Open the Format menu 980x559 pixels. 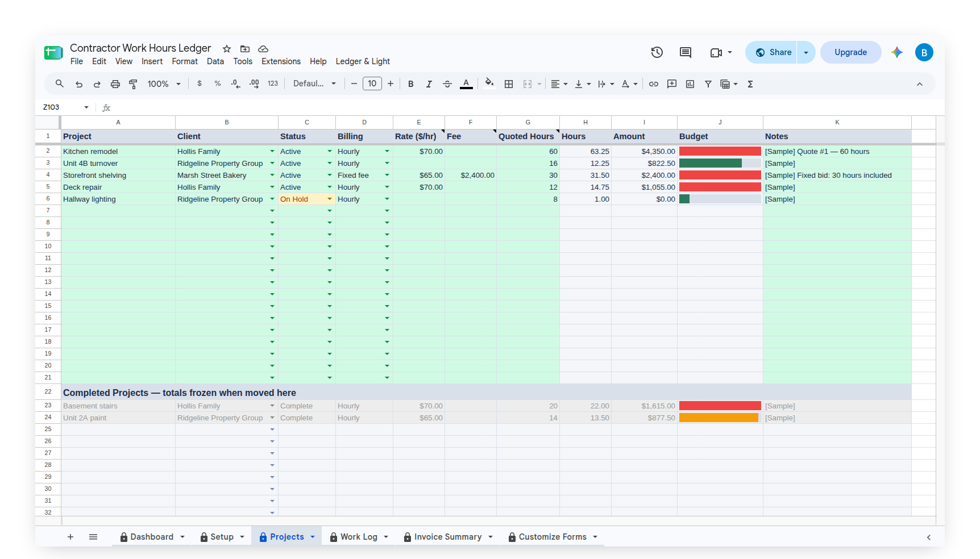(185, 61)
